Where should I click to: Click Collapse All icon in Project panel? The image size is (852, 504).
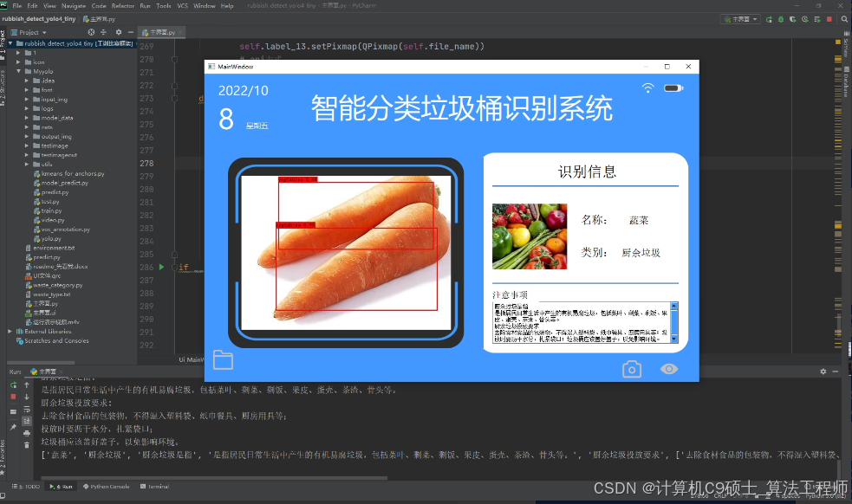coord(103,33)
